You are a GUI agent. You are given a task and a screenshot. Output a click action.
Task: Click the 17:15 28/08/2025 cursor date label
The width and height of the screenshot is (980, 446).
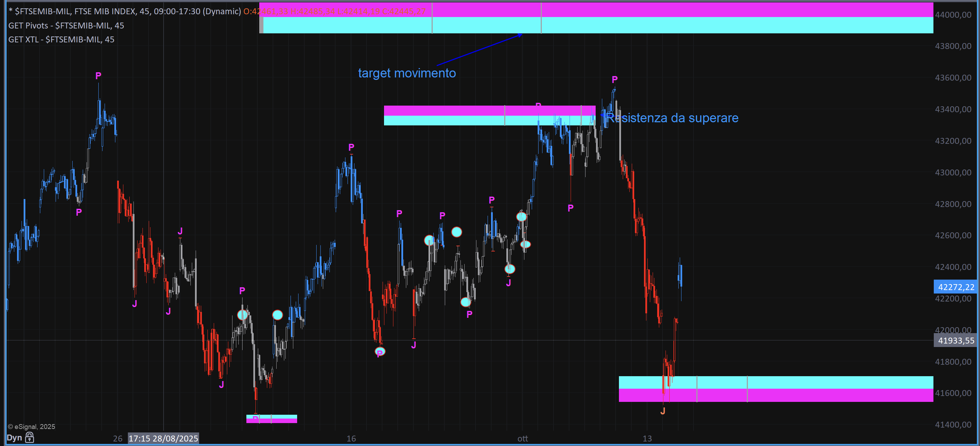163,438
